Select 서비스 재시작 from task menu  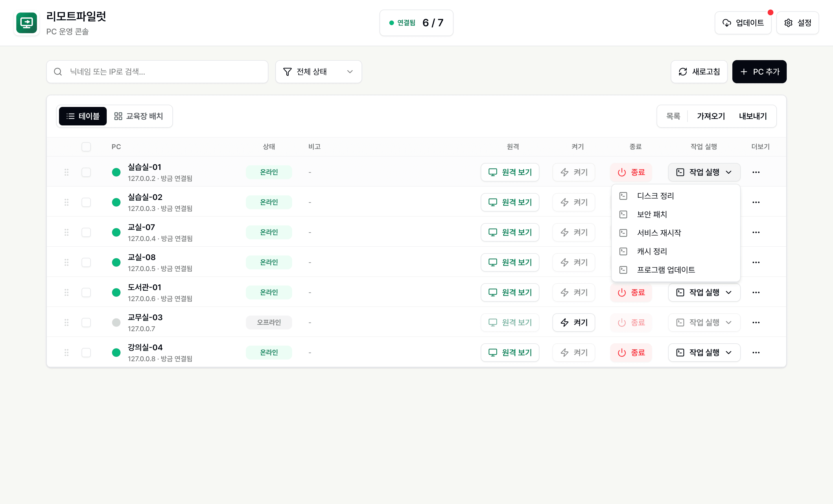[x=676, y=233]
